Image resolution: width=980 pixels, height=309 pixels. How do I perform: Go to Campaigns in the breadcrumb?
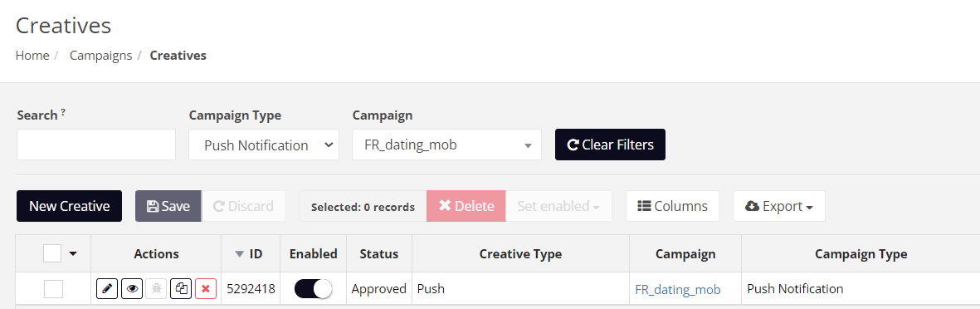100,55
